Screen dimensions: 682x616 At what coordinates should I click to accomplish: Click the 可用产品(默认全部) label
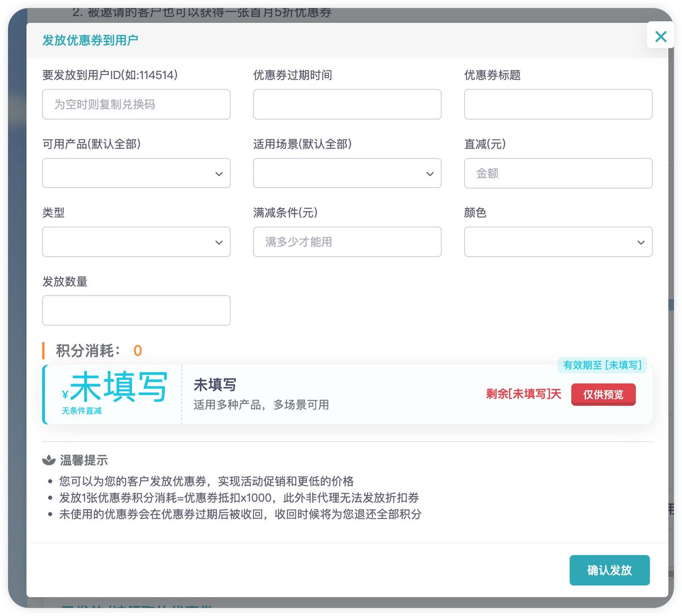pyautogui.click(x=92, y=144)
